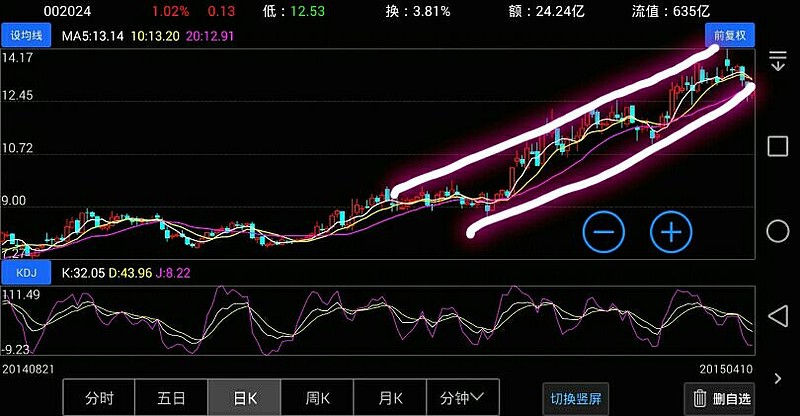Tap the Android back triangle icon
The image size is (800, 416).
click(778, 316)
